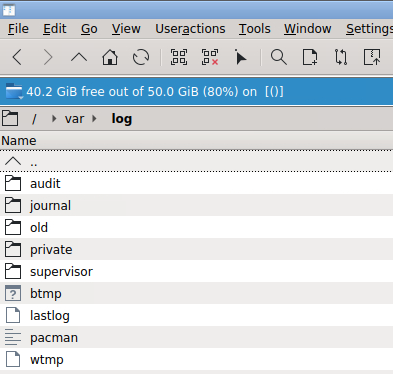Open the media drive icon dropdown
Image resolution: width=393 pixels, height=374 pixels.
click(x=14, y=91)
